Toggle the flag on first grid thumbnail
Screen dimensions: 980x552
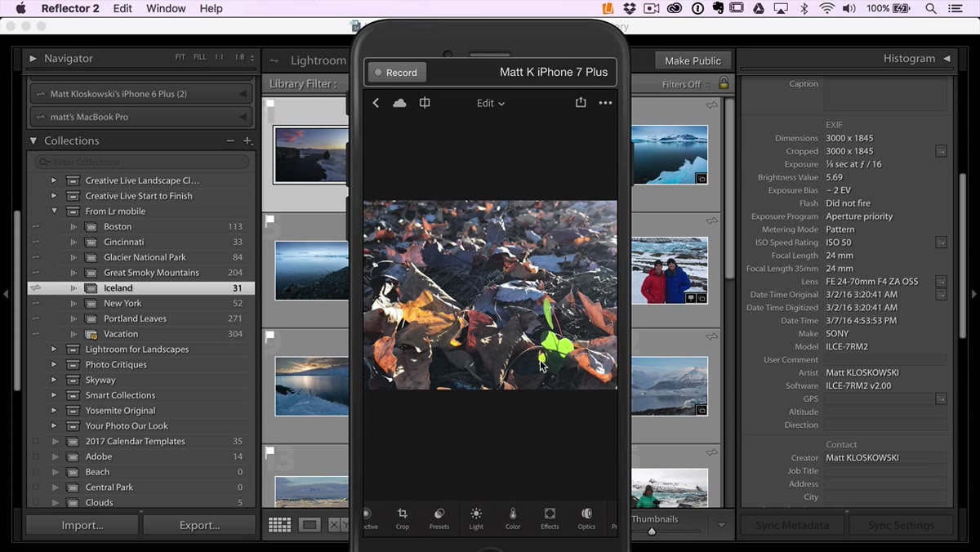click(x=270, y=105)
